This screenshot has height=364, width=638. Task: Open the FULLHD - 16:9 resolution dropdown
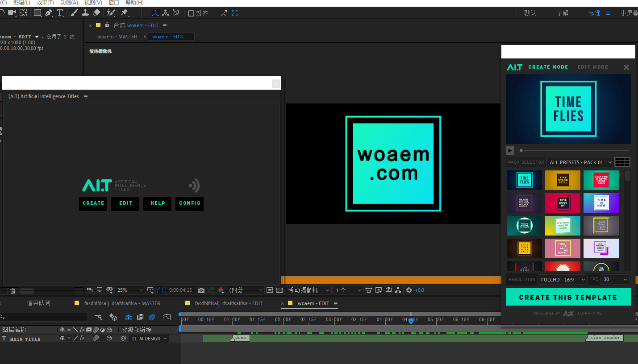click(x=563, y=279)
